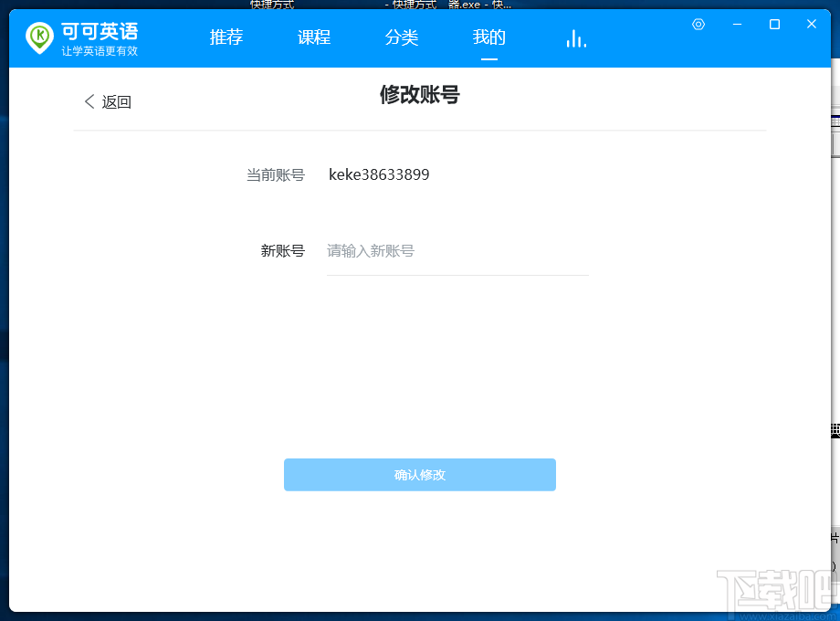Viewport: 840px width, 621px height.
Task: Click the 当前账号 label
Action: 275,174
